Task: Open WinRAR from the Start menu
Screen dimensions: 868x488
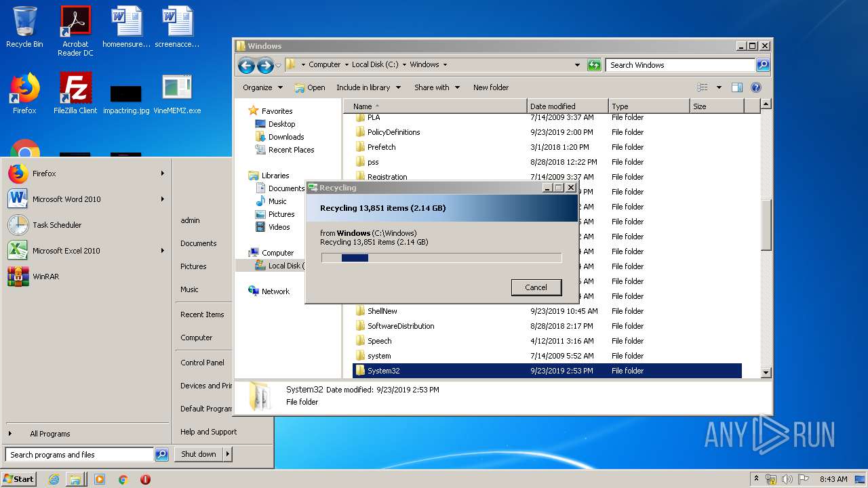Action: point(45,277)
